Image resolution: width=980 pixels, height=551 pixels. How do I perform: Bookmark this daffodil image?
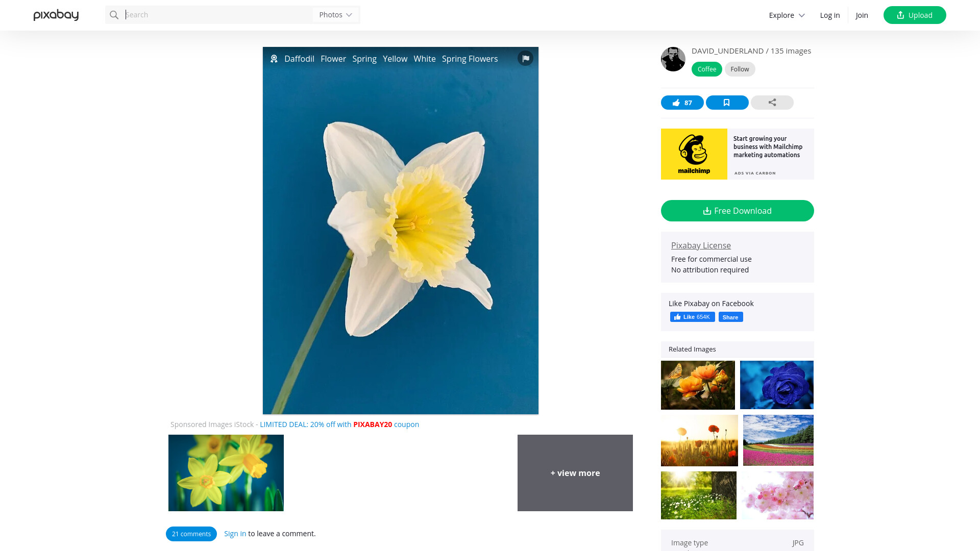click(x=727, y=103)
